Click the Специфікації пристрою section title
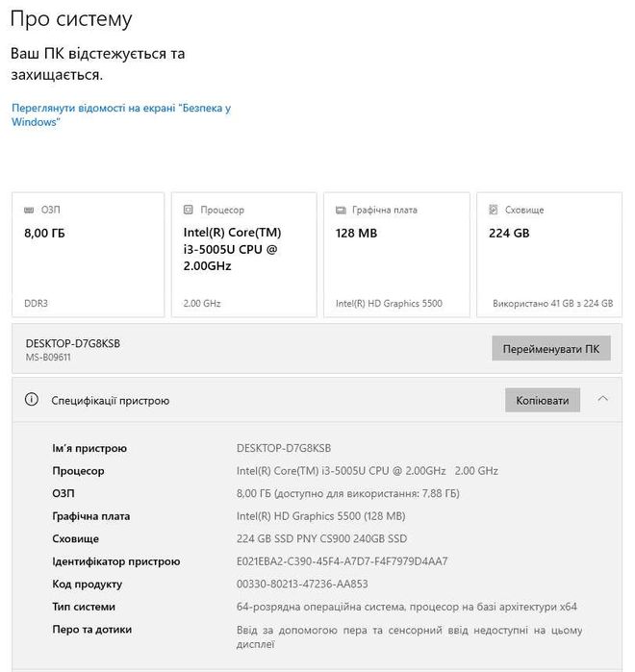 tap(110, 400)
